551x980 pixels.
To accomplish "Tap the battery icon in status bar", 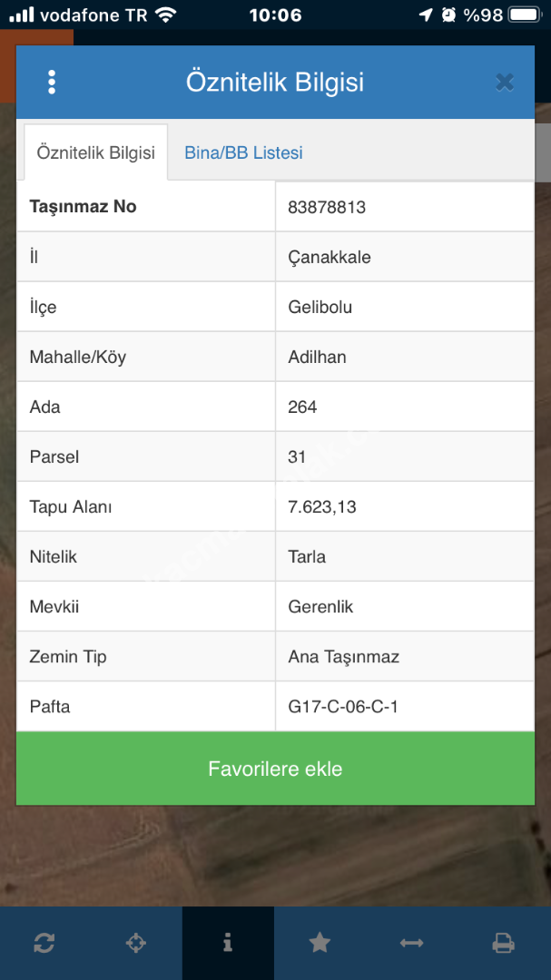I will coord(525,15).
